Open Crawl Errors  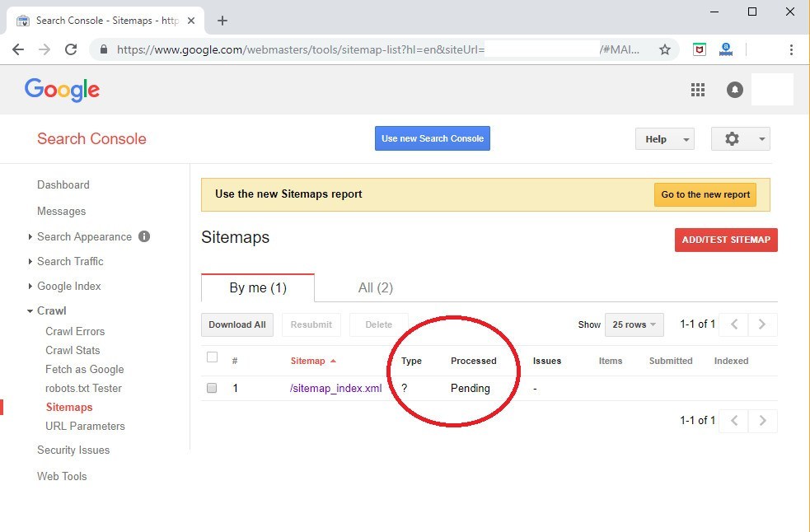75,332
